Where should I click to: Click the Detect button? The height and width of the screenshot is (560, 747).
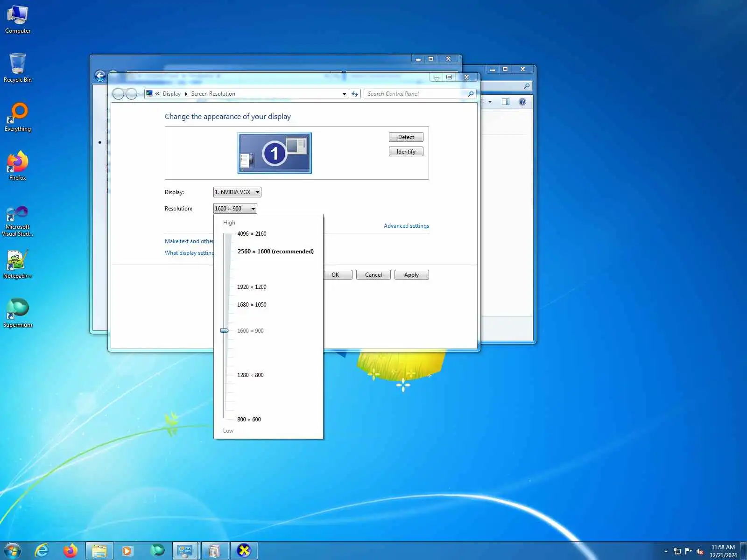[x=406, y=137]
